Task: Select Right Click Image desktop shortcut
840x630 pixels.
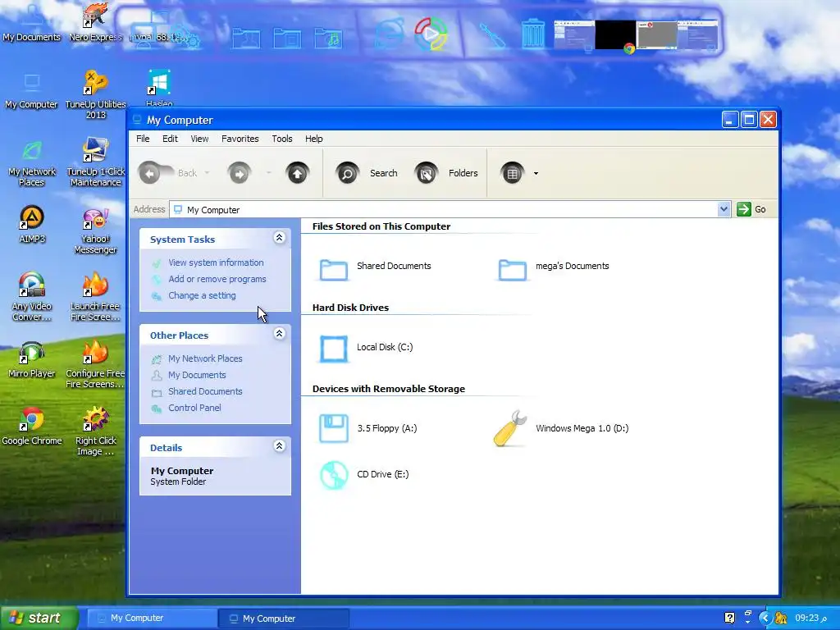Action: click(95, 431)
